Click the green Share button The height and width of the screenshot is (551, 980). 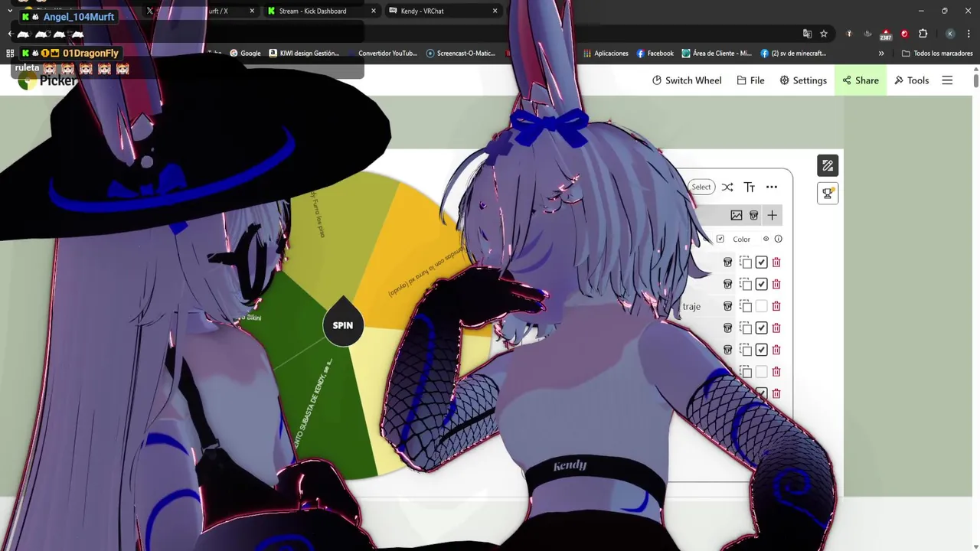tap(861, 80)
